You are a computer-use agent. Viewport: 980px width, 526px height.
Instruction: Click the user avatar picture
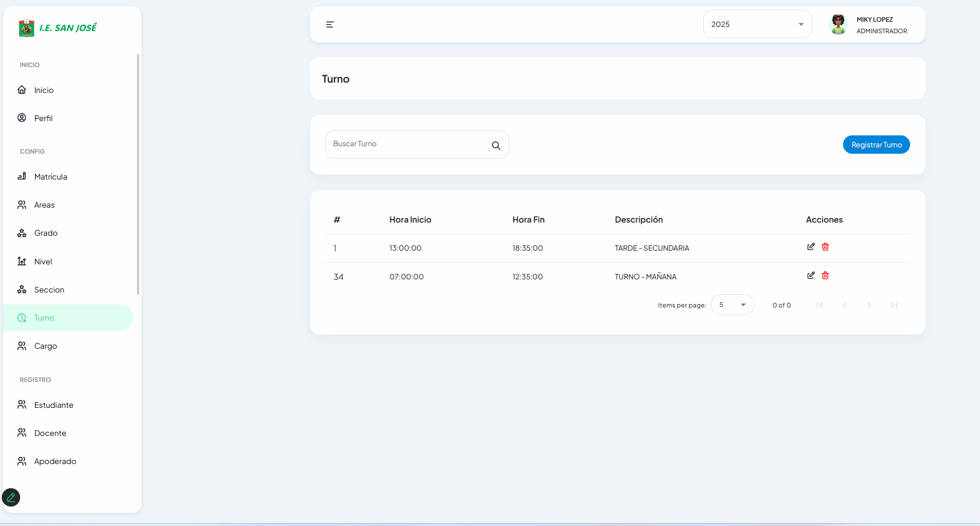(x=838, y=24)
